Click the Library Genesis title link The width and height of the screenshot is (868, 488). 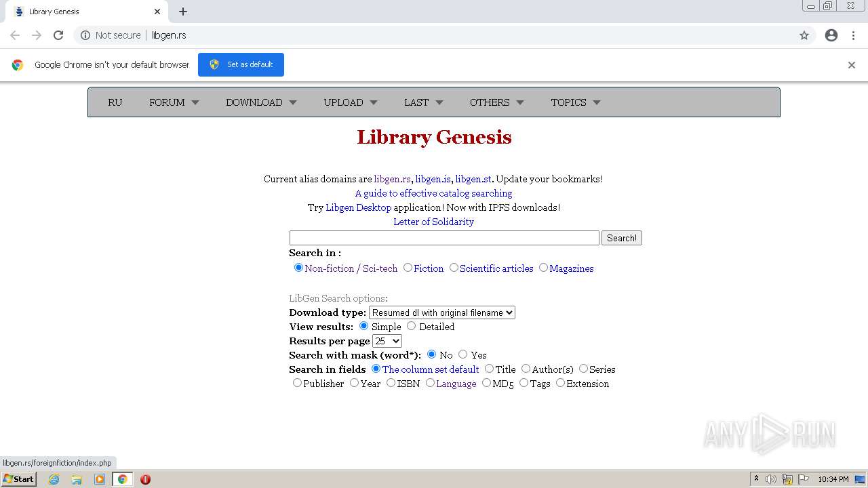[x=434, y=137]
